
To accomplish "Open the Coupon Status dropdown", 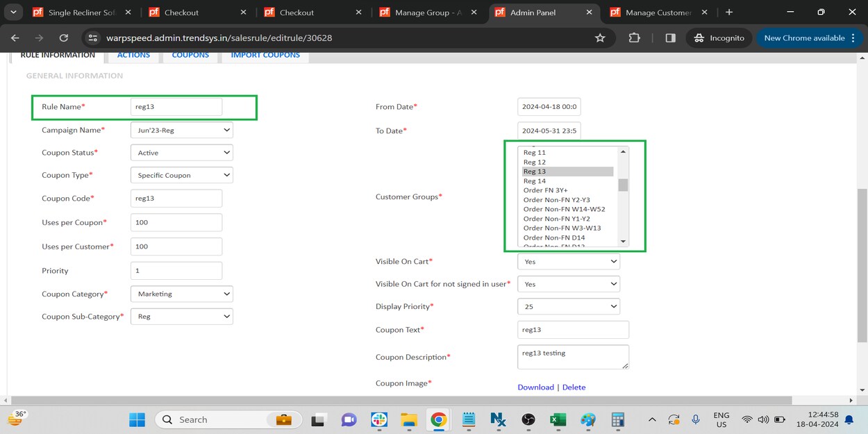I will [182, 153].
